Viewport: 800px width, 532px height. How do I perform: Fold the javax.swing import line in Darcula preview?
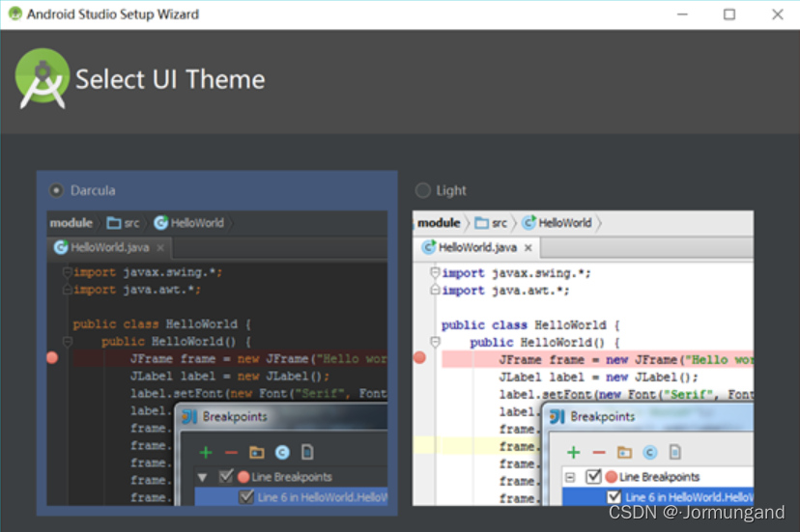(67, 272)
